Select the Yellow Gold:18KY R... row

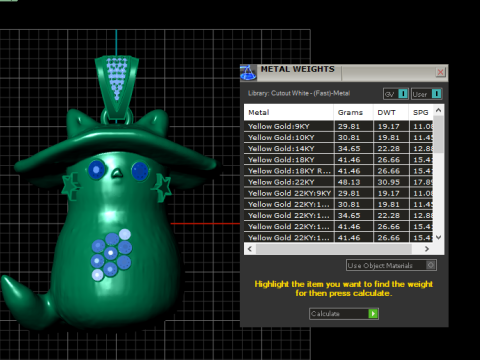(339, 171)
